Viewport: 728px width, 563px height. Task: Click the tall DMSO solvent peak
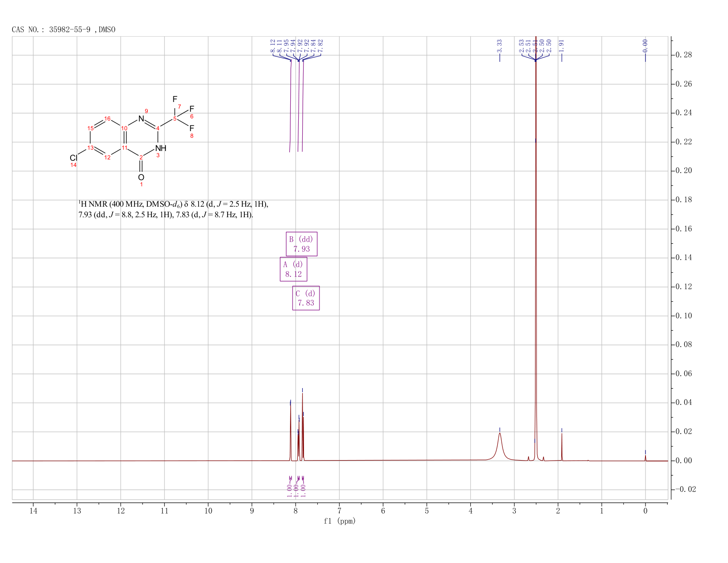coord(536,247)
